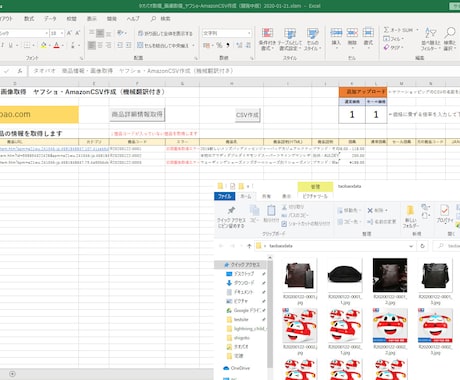The width and height of the screenshot is (460, 380).
Task: Decrease font size with smaller A
Action: click(77, 33)
